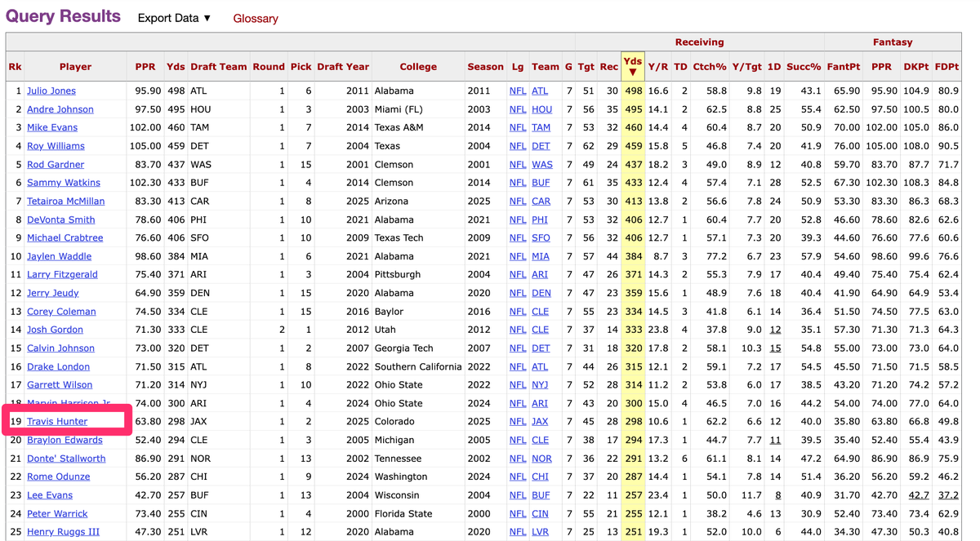The image size is (980, 541).
Task: Open Mike Evans player link
Action: 52,127
